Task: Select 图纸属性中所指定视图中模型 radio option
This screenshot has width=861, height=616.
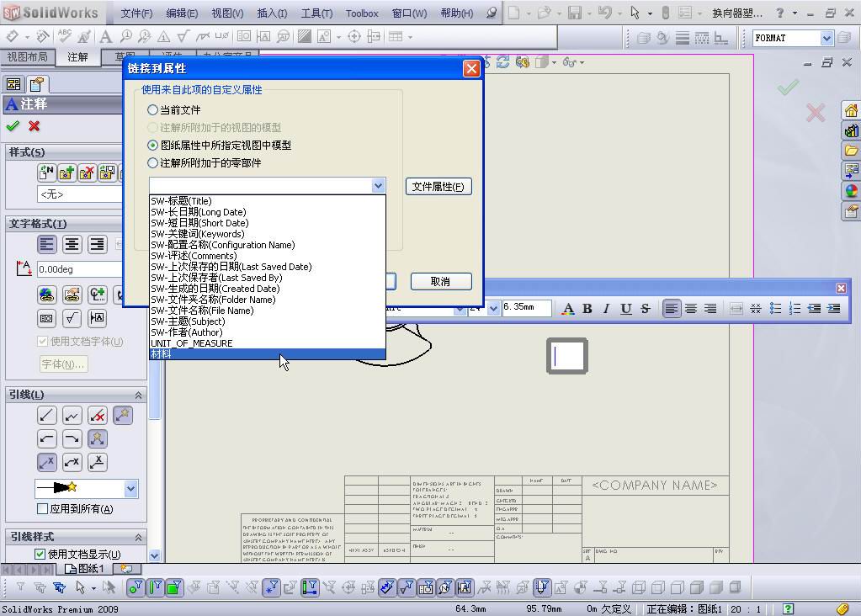Action: 152,145
